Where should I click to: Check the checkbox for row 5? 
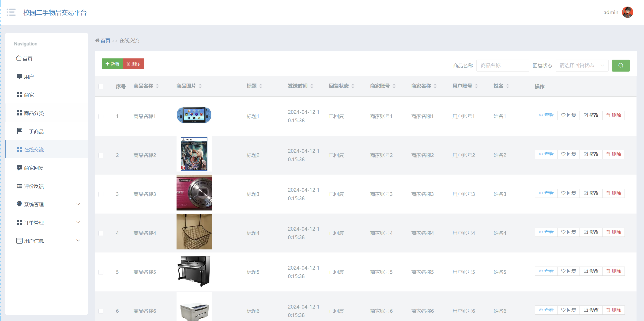(101, 272)
